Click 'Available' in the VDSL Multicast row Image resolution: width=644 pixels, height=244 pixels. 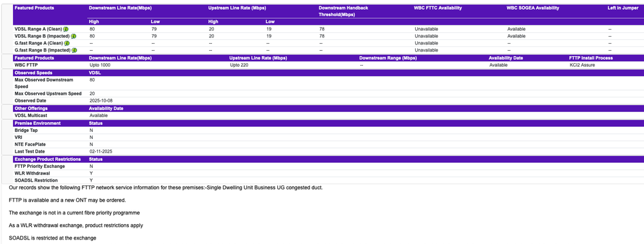[99, 116]
